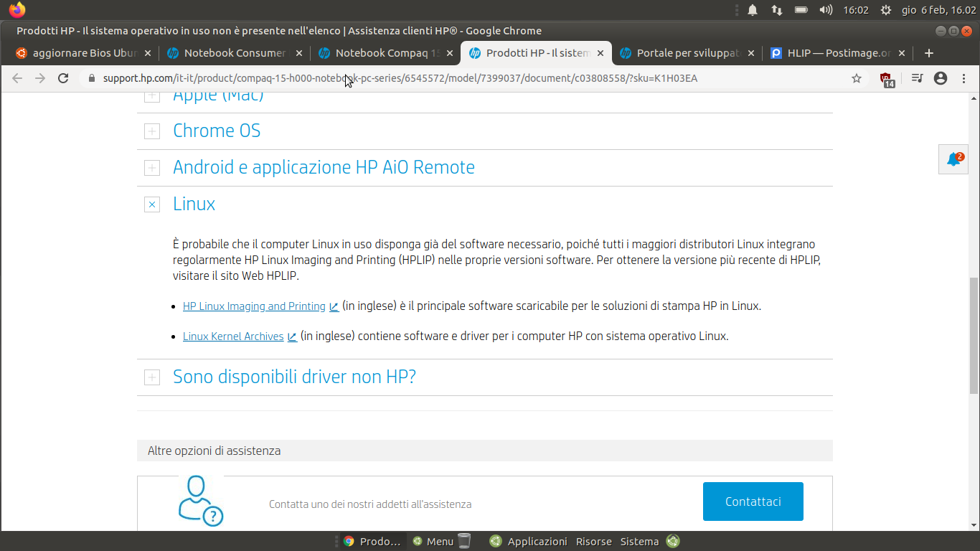Switch to Portale per sviluppatori tab
This screenshot has height=551, width=980.
pos(687,53)
